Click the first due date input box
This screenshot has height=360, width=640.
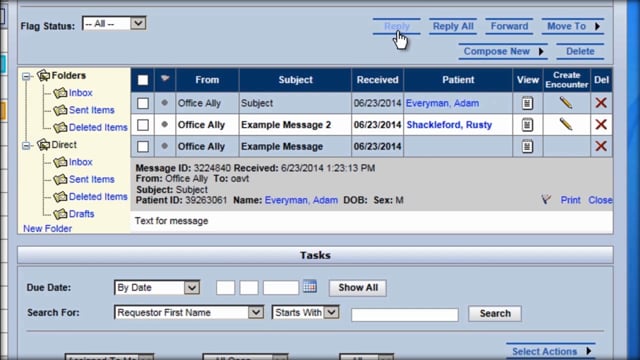click(x=225, y=287)
